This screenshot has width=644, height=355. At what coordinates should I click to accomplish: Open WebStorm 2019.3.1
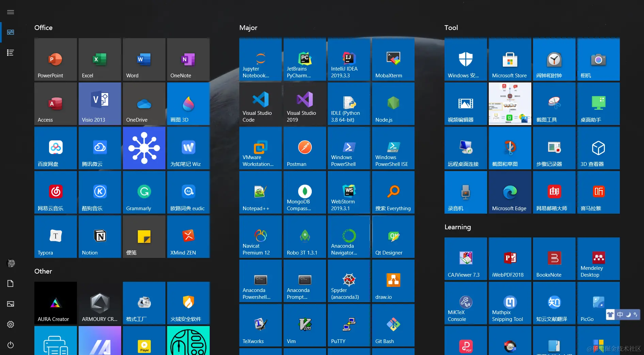coord(349,192)
